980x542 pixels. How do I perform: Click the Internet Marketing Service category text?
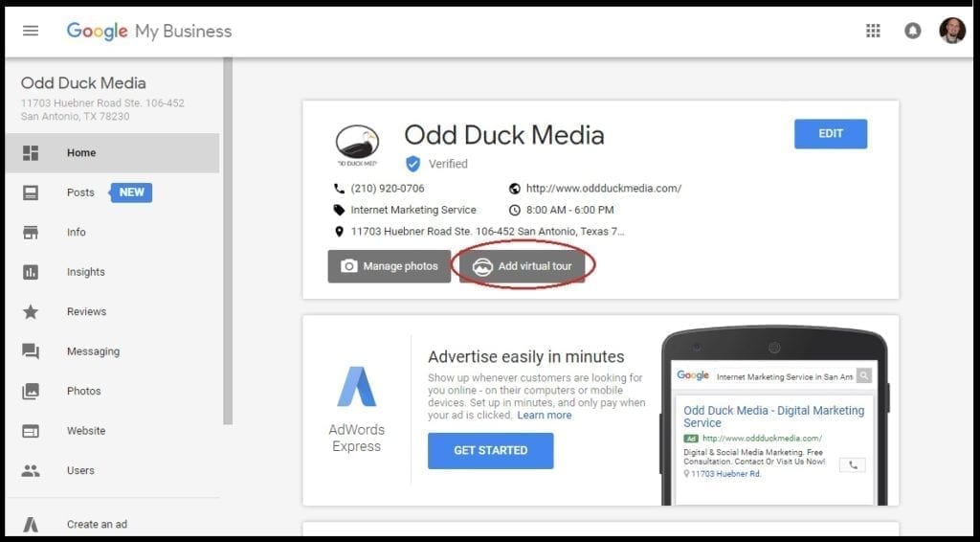click(413, 210)
